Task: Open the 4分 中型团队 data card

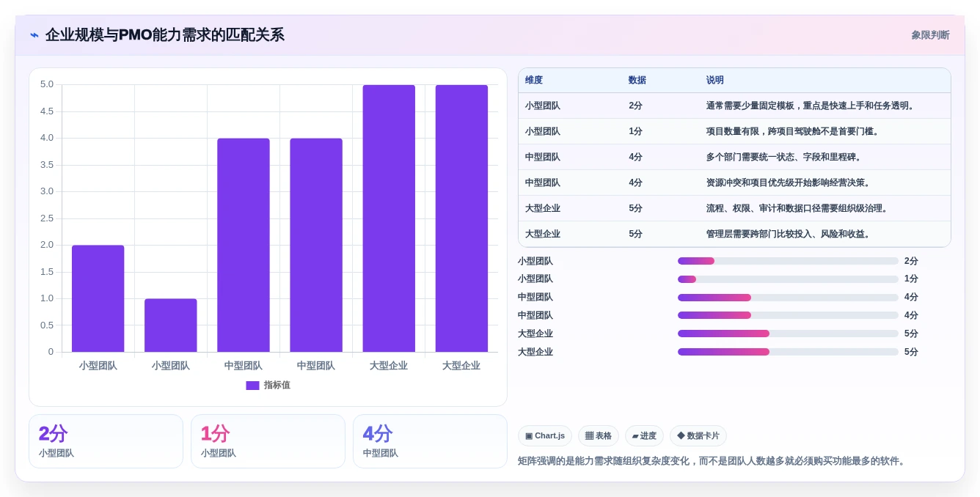Action: pos(430,441)
